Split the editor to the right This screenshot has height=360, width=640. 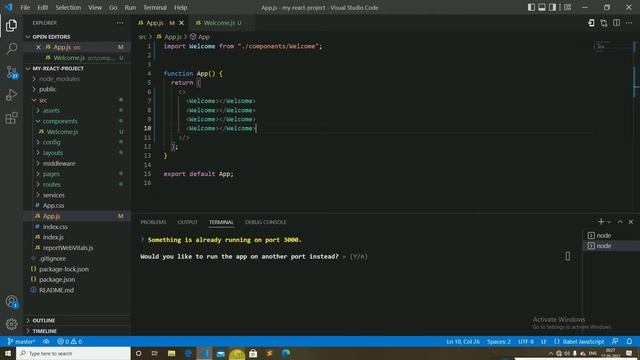tap(616, 23)
